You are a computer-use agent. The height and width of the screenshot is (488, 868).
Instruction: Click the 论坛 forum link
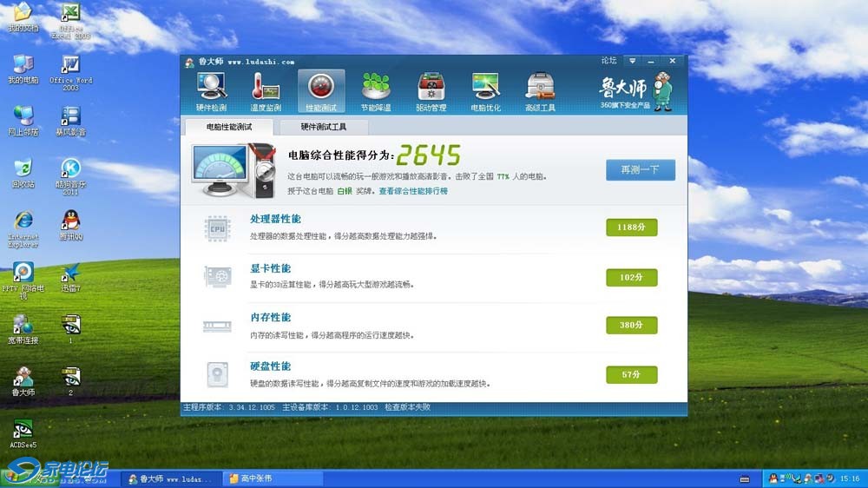tap(608, 61)
